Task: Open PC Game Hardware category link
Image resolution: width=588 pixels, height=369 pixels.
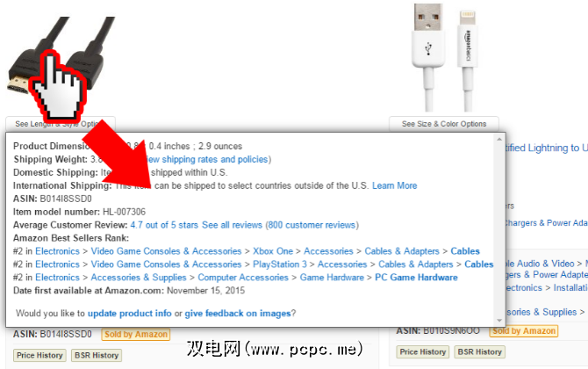Action: 416,278
